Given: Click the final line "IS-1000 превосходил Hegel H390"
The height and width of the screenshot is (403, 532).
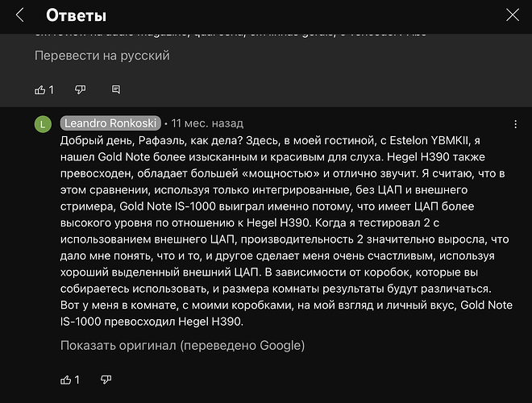Looking at the screenshot, I should [150, 322].
